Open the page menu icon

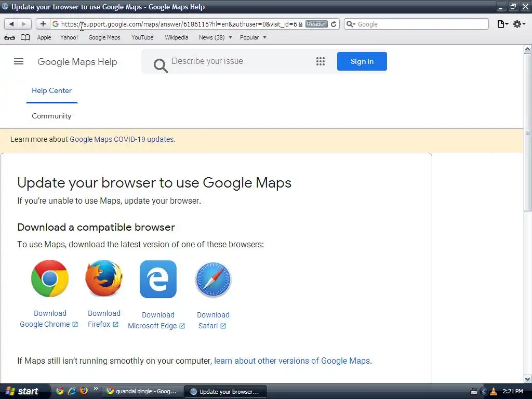click(502, 24)
